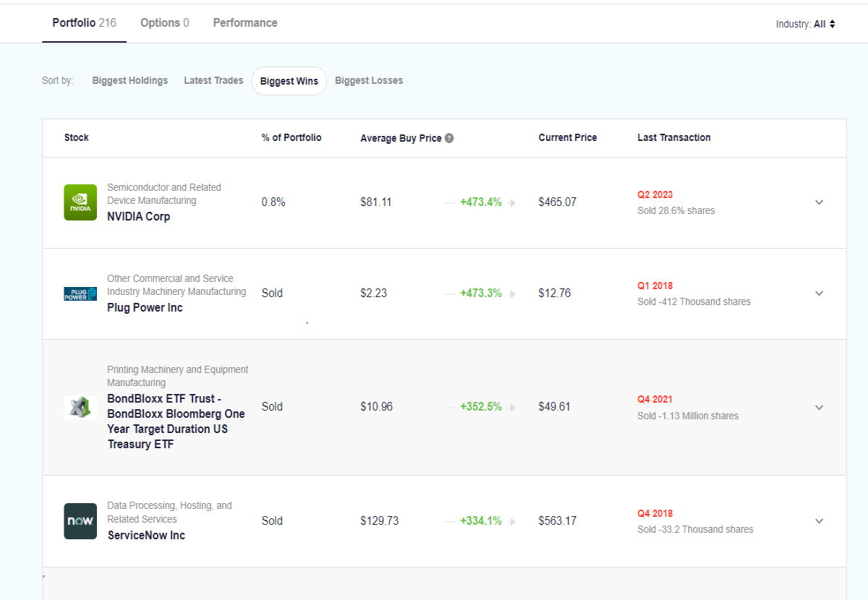Click the NVIDIA Corp logo icon
This screenshot has width=868, height=600.
pyautogui.click(x=80, y=202)
